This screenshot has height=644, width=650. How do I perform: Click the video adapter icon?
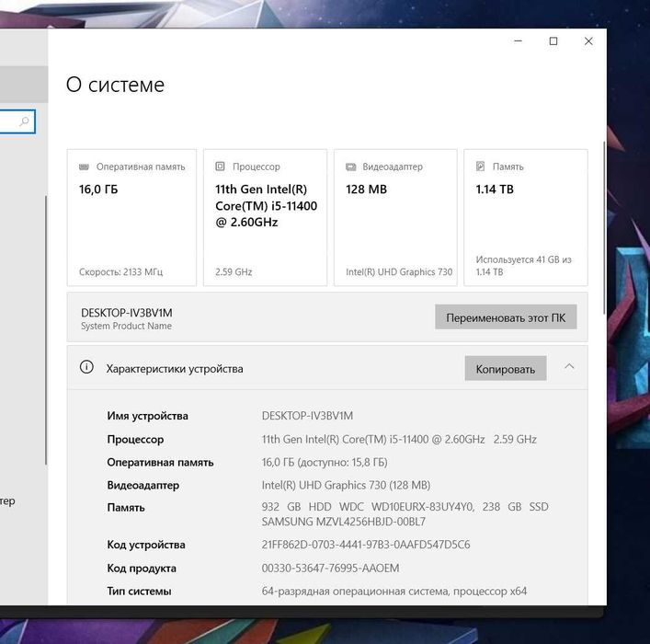point(350,167)
